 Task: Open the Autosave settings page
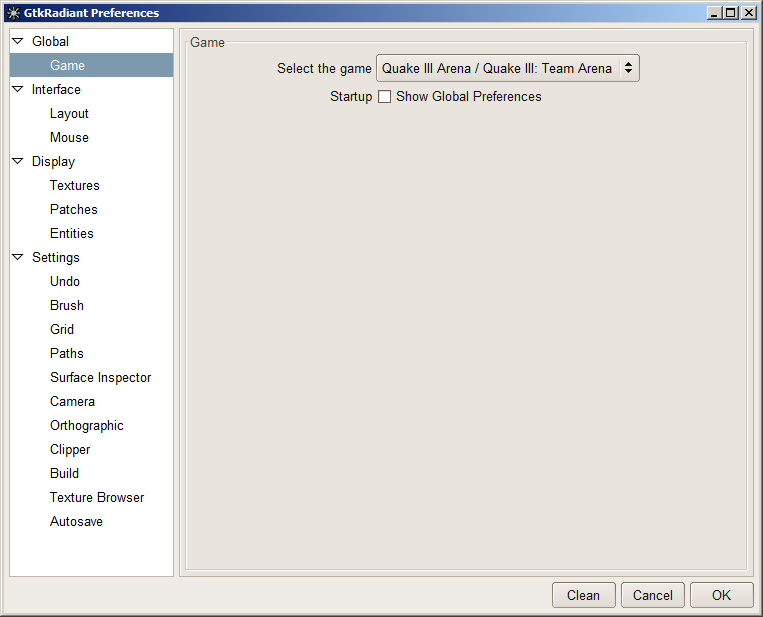coord(76,521)
